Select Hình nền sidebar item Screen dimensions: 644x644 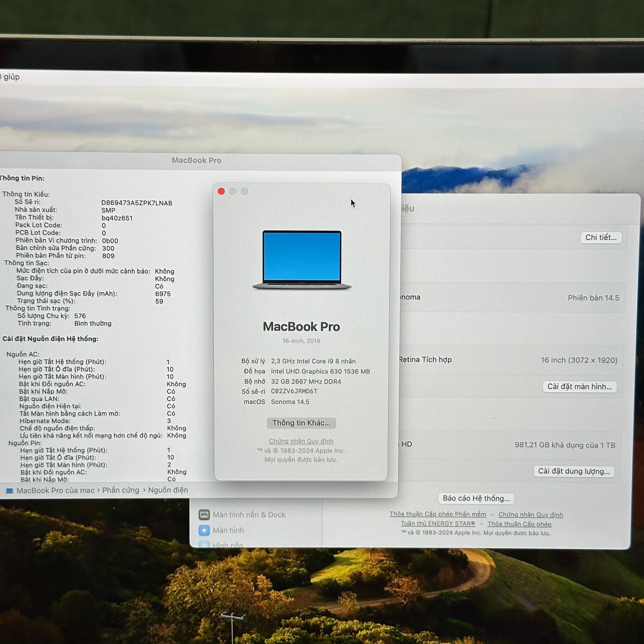click(x=221, y=545)
